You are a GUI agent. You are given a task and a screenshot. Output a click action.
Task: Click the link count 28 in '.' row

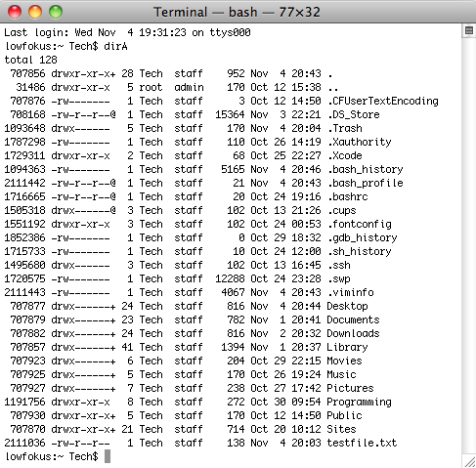pos(127,73)
